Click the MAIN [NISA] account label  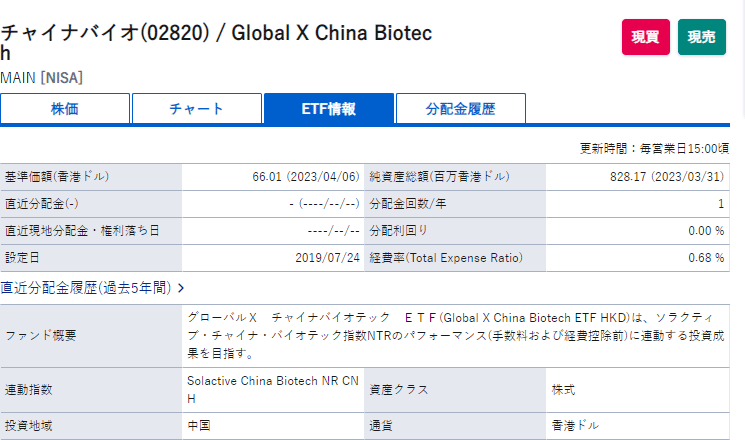[42, 77]
